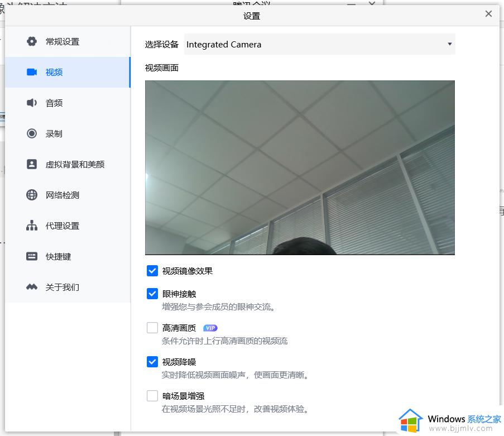Viewport: 504px width, 436px height.
Task: Click the 设置 dialog title
Action: pyautogui.click(x=252, y=16)
